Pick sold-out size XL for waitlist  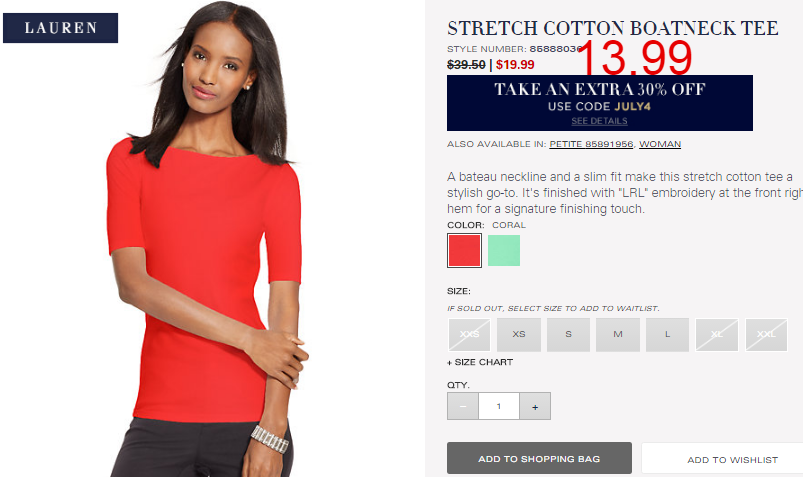(717, 335)
